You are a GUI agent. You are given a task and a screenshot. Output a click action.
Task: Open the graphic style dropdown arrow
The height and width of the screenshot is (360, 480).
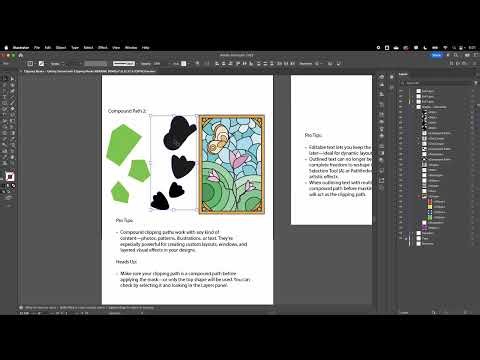(x=189, y=63)
